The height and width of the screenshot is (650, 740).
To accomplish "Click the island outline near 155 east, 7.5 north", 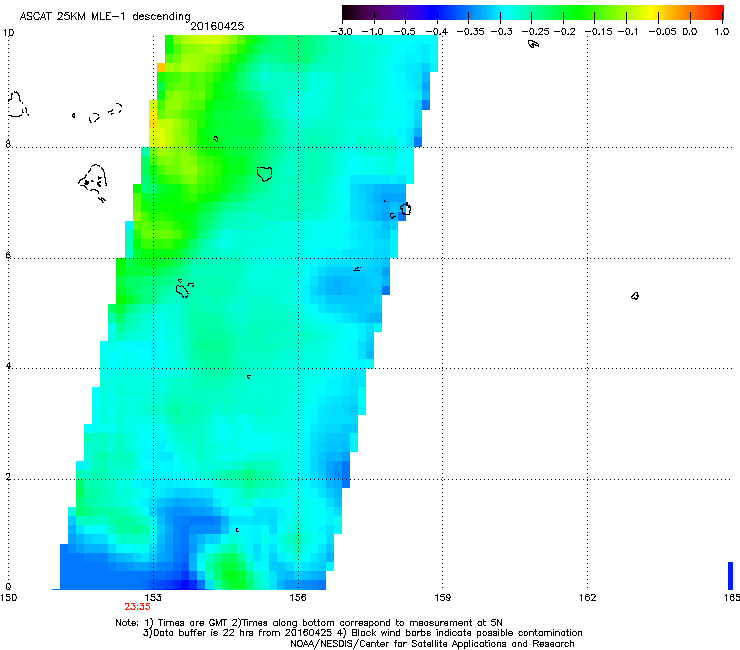I will tap(265, 174).
